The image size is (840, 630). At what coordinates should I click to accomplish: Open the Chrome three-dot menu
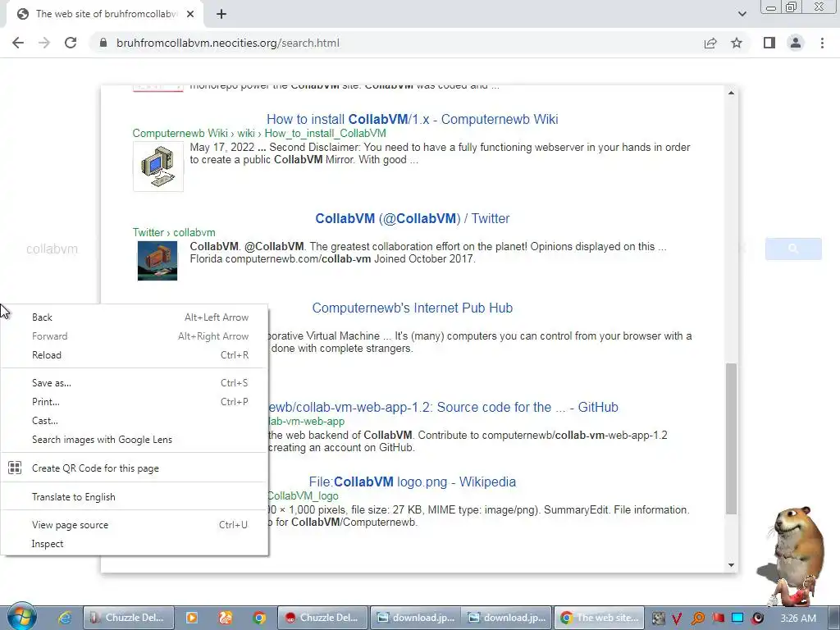(822, 43)
